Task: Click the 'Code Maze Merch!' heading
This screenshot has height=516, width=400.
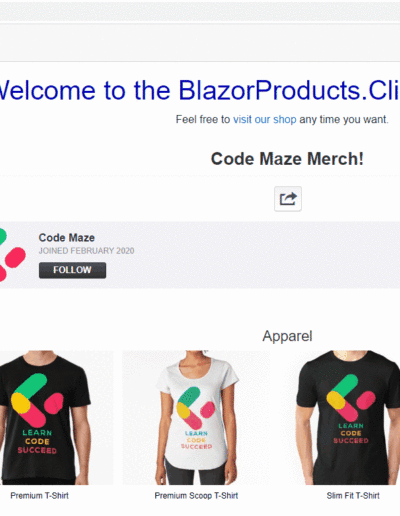Action: [x=287, y=159]
